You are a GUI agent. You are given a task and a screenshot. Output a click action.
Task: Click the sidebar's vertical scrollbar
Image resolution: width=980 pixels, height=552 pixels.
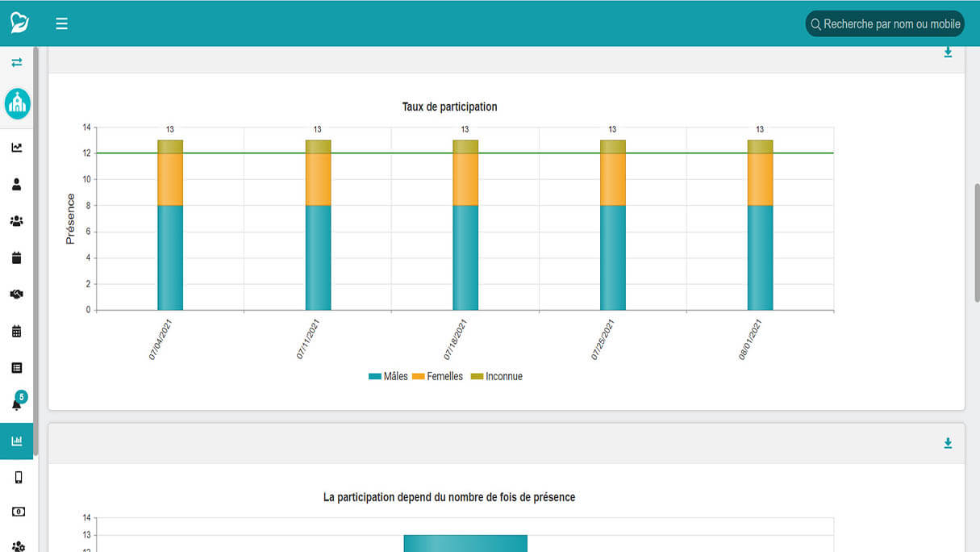pyautogui.click(x=36, y=252)
